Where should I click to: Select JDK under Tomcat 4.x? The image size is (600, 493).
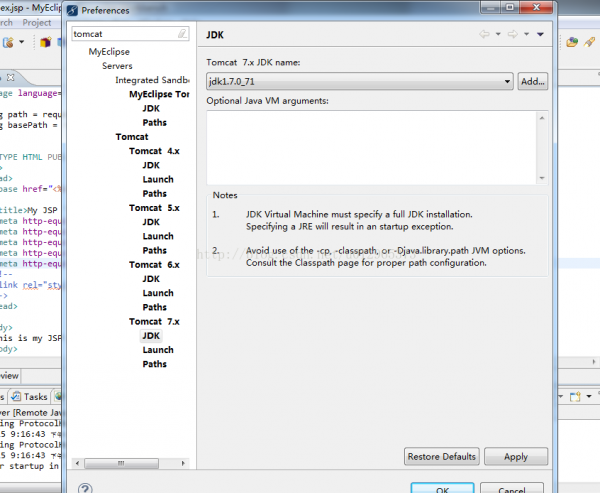point(151,165)
